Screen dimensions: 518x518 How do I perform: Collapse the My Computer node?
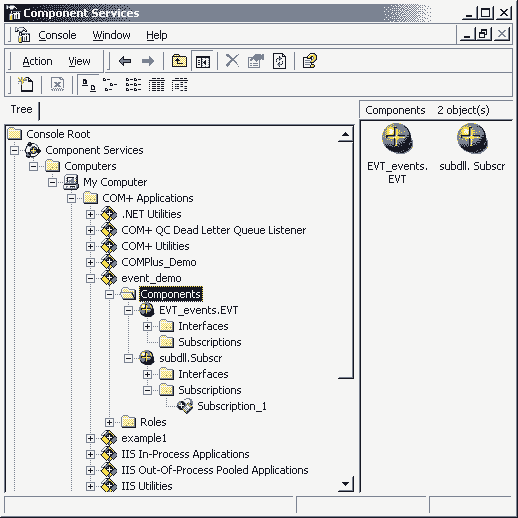click(52, 182)
